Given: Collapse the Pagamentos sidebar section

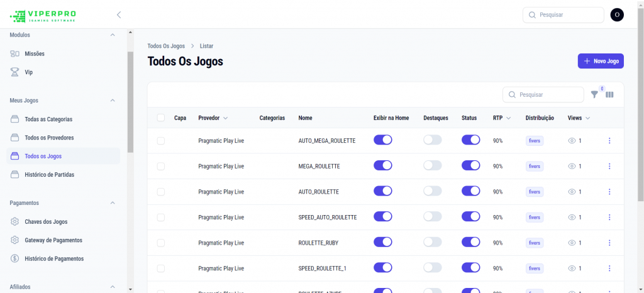Looking at the screenshot, I should [113, 202].
